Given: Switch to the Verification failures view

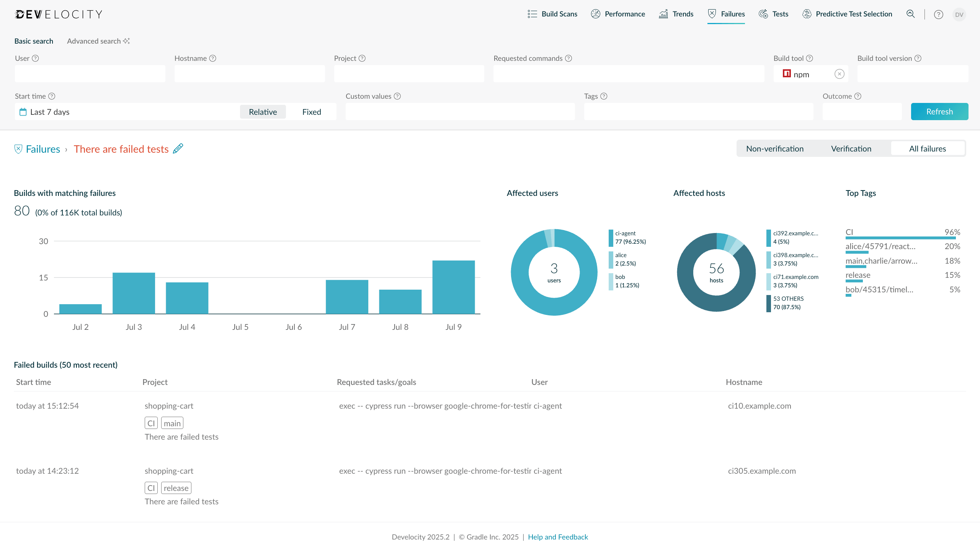Looking at the screenshot, I should (851, 148).
